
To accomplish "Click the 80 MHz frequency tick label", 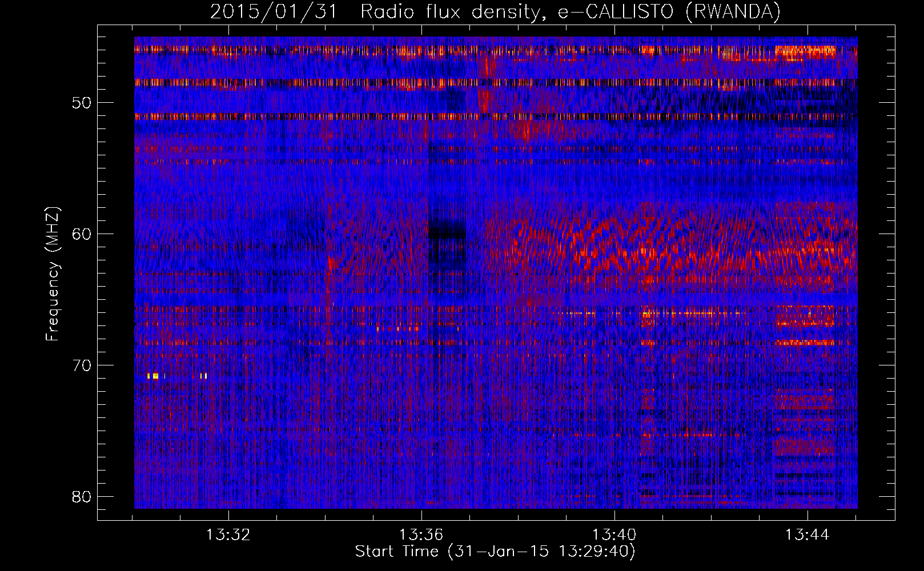I will (x=82, y=497).
